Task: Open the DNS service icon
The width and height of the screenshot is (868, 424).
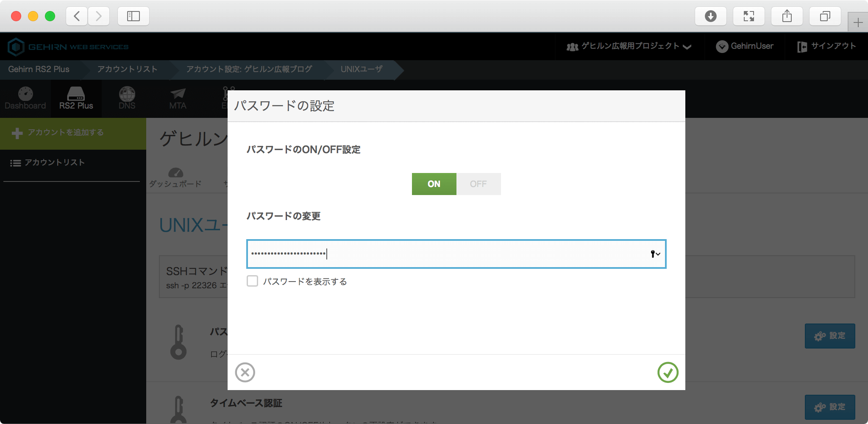Action: 127,98
